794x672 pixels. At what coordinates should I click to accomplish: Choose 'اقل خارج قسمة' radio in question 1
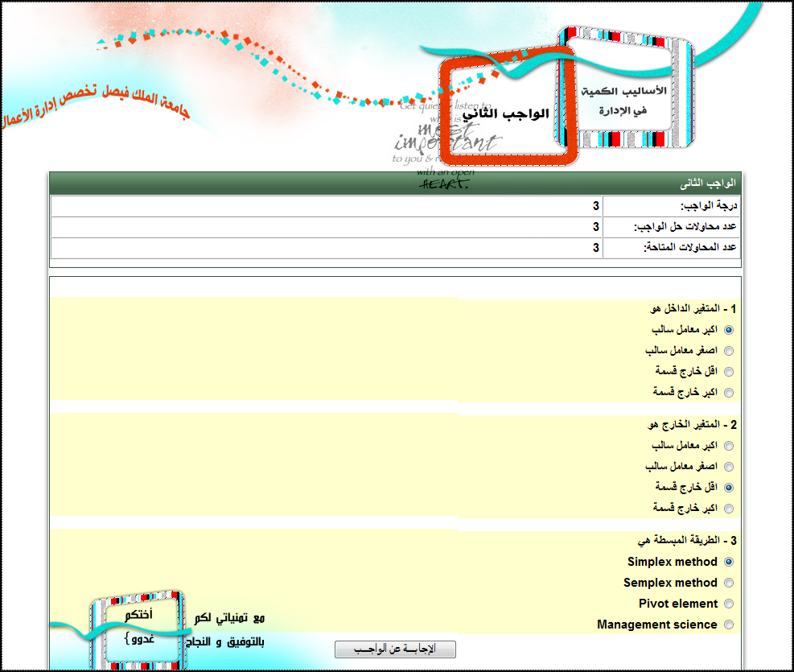point(729,372)
